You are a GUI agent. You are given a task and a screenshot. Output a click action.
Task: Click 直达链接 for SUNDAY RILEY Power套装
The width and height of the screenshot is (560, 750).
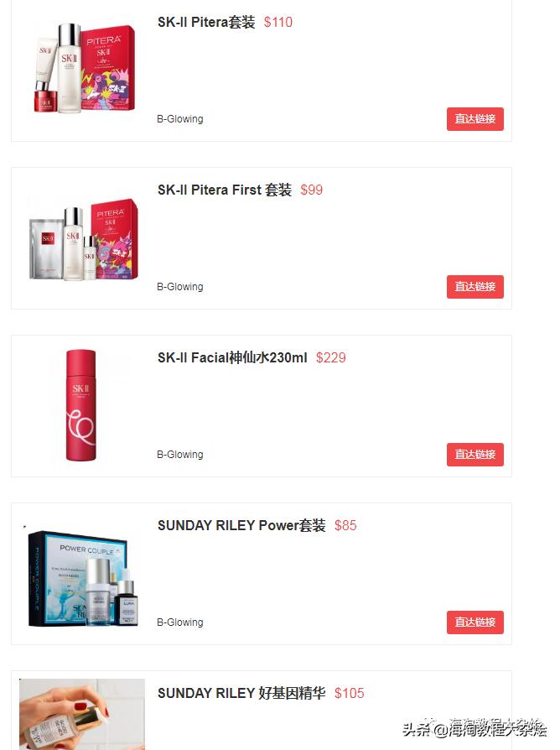[x=475, y=622]
